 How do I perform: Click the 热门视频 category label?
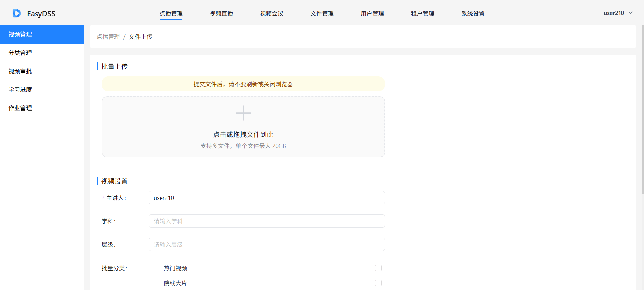175,268
